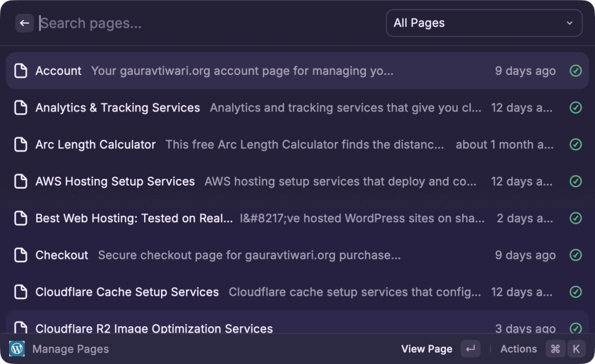This screenshot has width=595, height=364.
Task: Click the chevron on the All Pages filter
Action: pyautogui.click(x=571, y=23)
